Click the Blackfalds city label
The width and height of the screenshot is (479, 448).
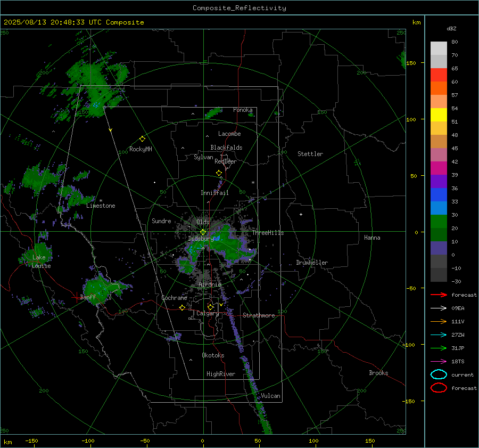(226, 148)
